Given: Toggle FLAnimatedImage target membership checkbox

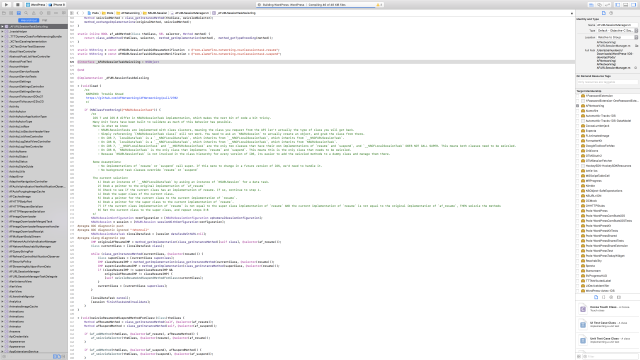Looking at the screenshot, I should tap(578, 136).
